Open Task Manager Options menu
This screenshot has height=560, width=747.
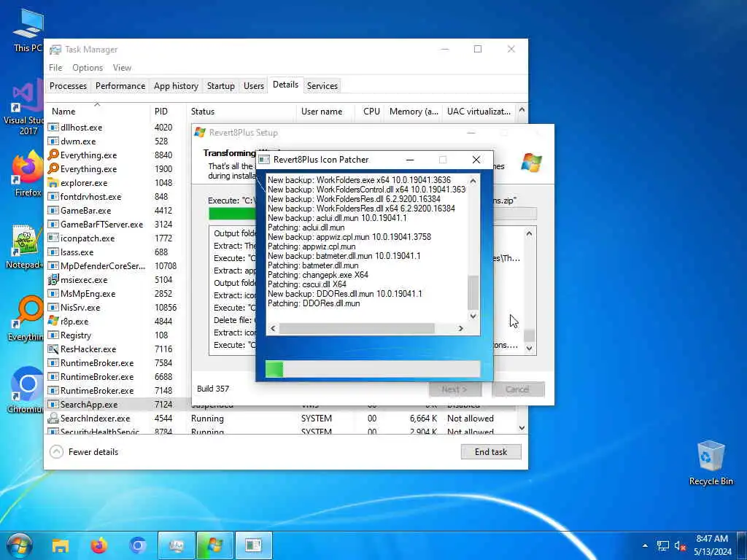(88, 68)
